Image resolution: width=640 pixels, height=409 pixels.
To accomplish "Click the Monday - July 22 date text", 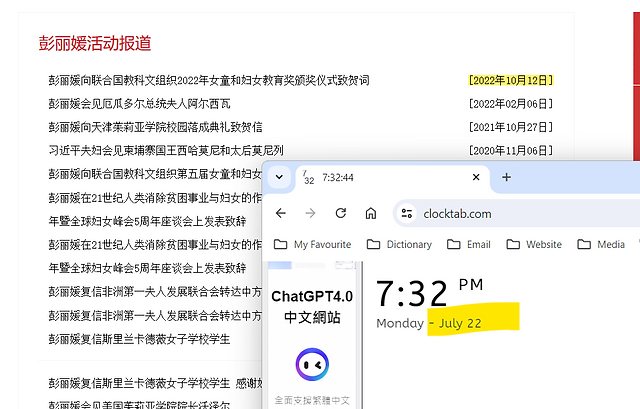I will 429,323.
